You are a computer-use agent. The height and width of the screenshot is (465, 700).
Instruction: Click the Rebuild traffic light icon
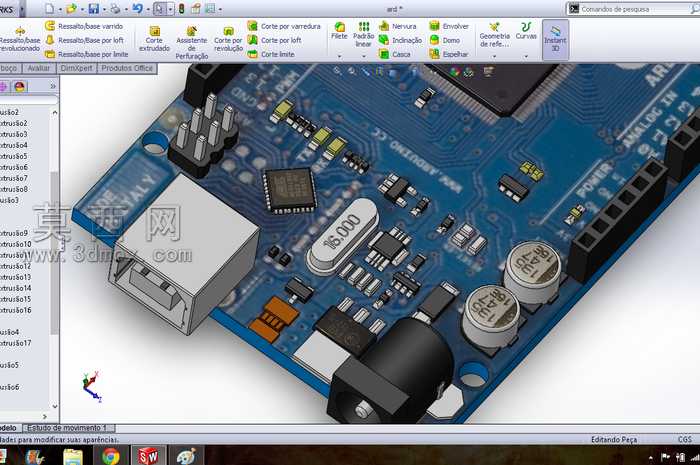182,8
